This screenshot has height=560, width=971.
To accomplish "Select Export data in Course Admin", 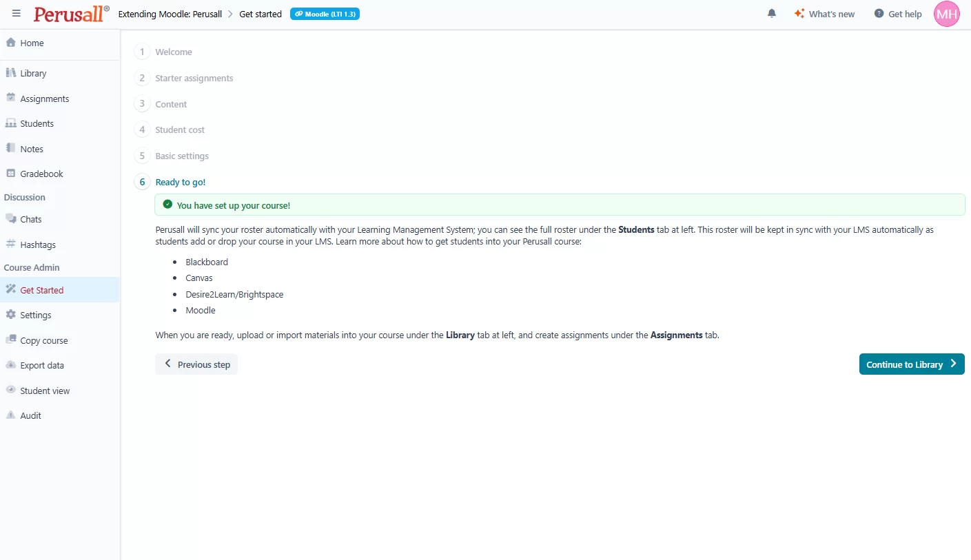I will tap(41, 365).
